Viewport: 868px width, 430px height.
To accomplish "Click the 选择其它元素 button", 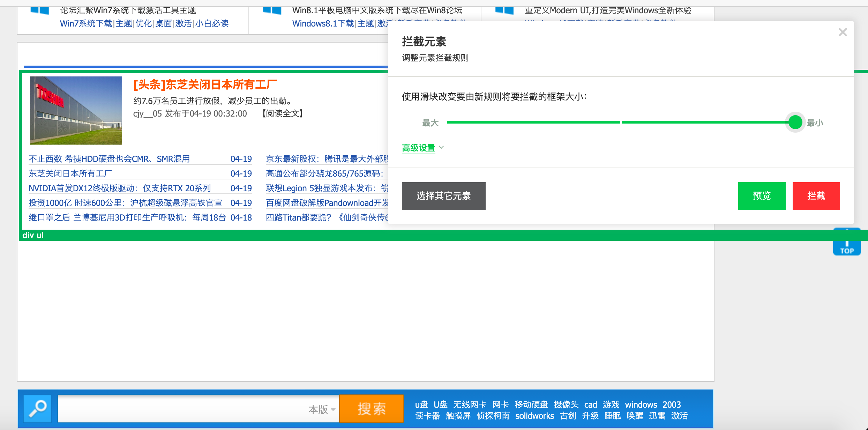I will (x=443, y=196).
